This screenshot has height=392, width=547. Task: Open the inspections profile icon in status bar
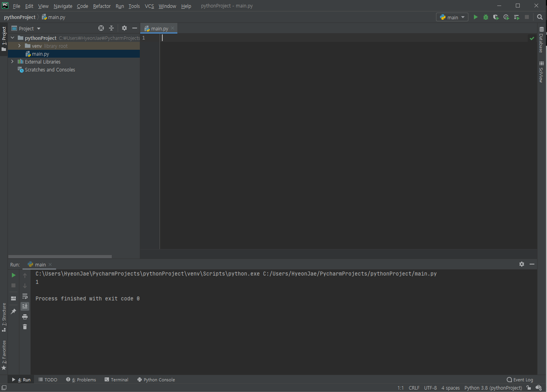539,388
